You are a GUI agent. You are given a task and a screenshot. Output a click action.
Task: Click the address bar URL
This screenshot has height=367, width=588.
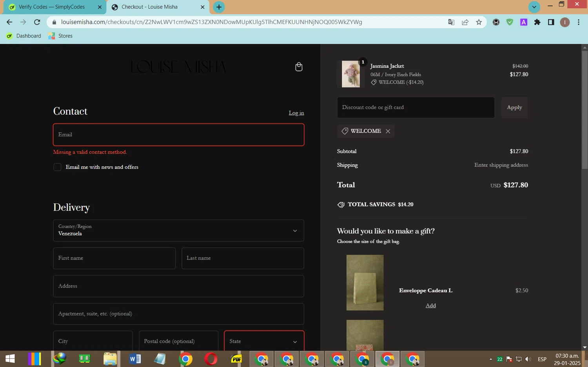(212, 22)
